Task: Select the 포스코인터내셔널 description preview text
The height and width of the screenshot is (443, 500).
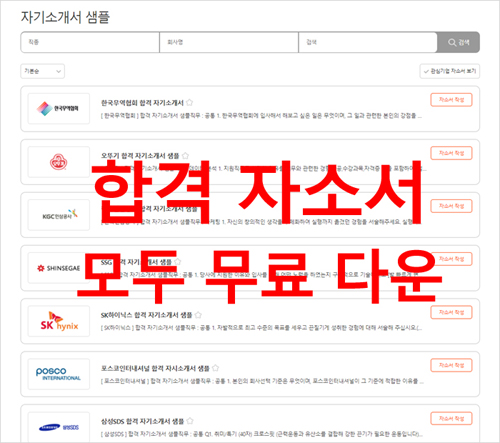Action: click(x=262, y=381)
